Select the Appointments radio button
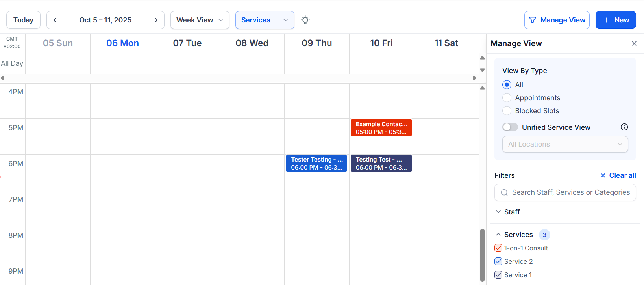 (507, 97)
